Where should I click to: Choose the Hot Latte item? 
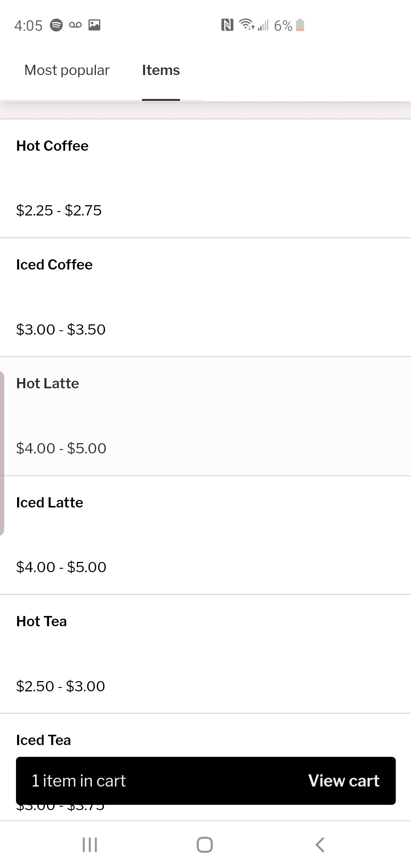point(48,383)
